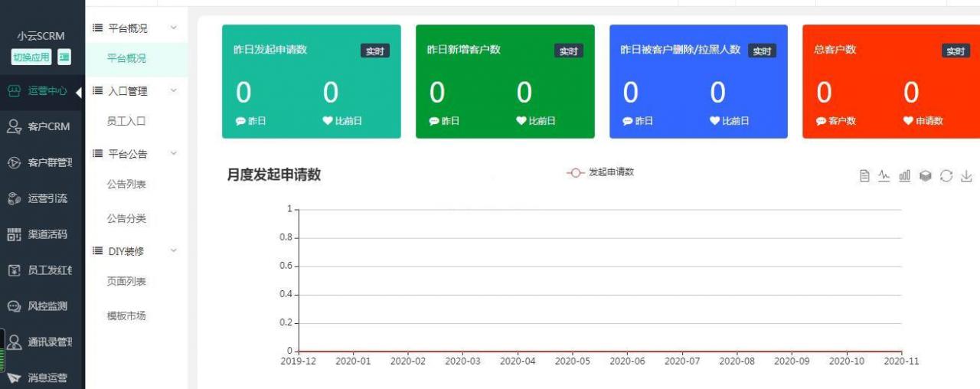Collapse the DIY装修 menu group
980x389 pixels.
click(173, 251)
